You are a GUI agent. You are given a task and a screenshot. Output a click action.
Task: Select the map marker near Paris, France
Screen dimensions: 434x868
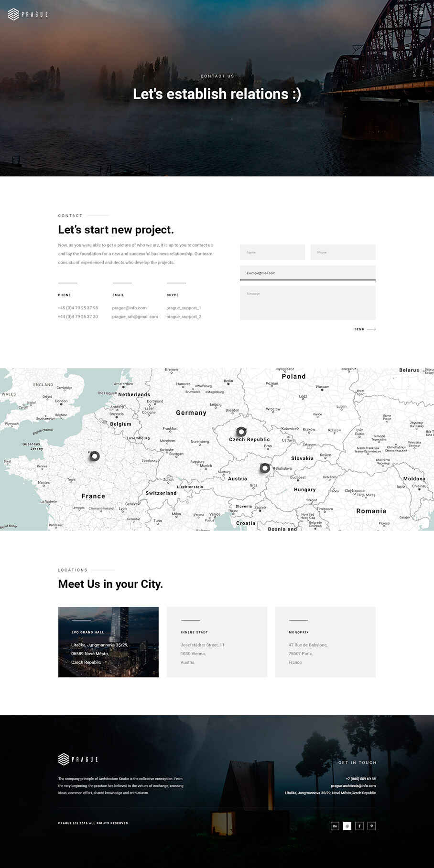pyautogui.click(x=95, y=456)
